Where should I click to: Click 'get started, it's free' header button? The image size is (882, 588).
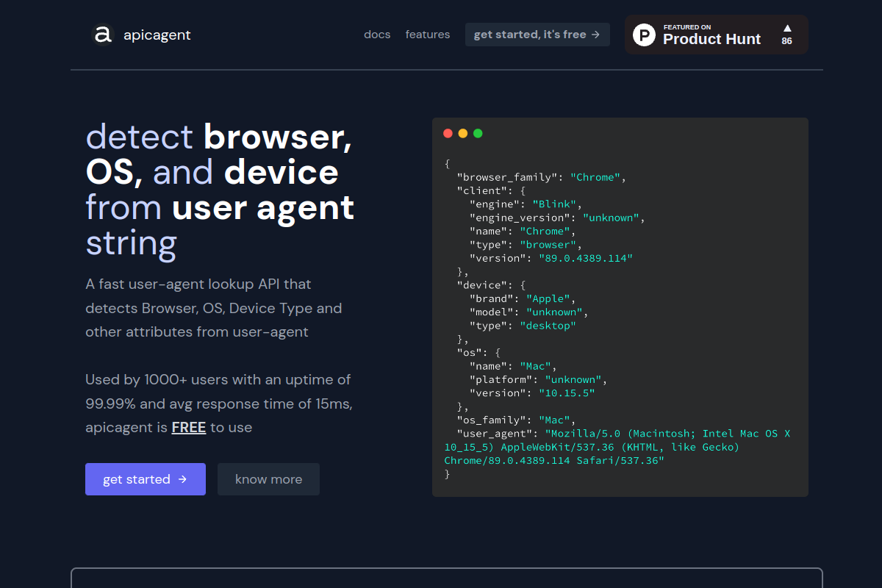pyautogui.click(x=537, y=35)
